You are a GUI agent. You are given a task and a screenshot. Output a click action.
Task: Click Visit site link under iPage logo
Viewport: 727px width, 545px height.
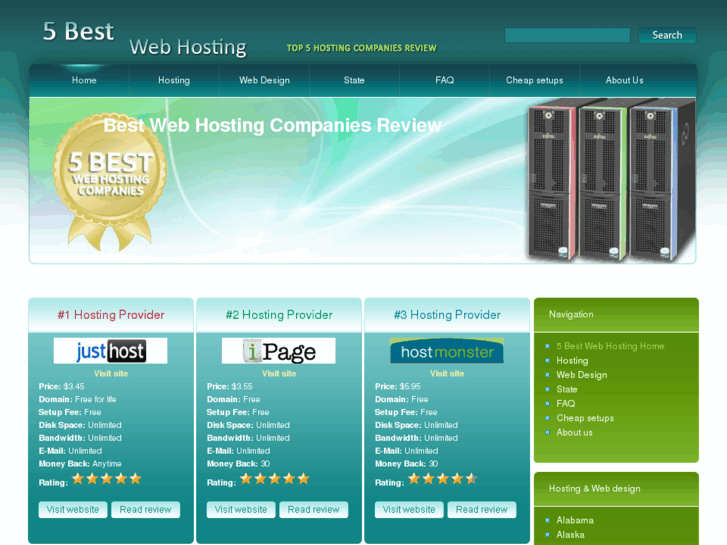click(279, 373)
